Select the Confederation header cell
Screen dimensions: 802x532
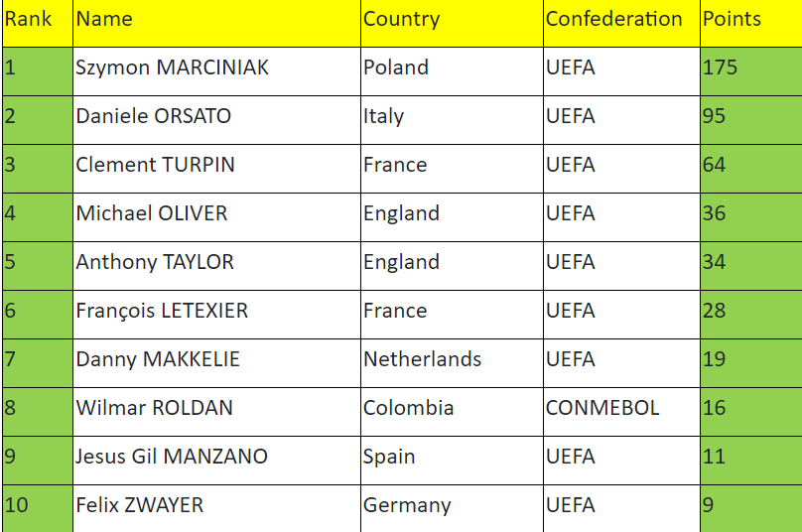621,23
